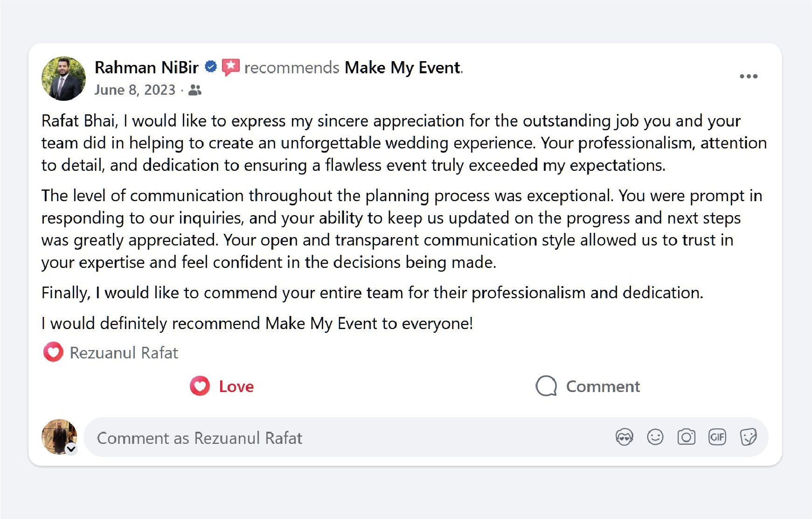Attach a photo using camera icon
Viewport: 812px width, 519px height.
pyautogui.click(x=686, y=437)
